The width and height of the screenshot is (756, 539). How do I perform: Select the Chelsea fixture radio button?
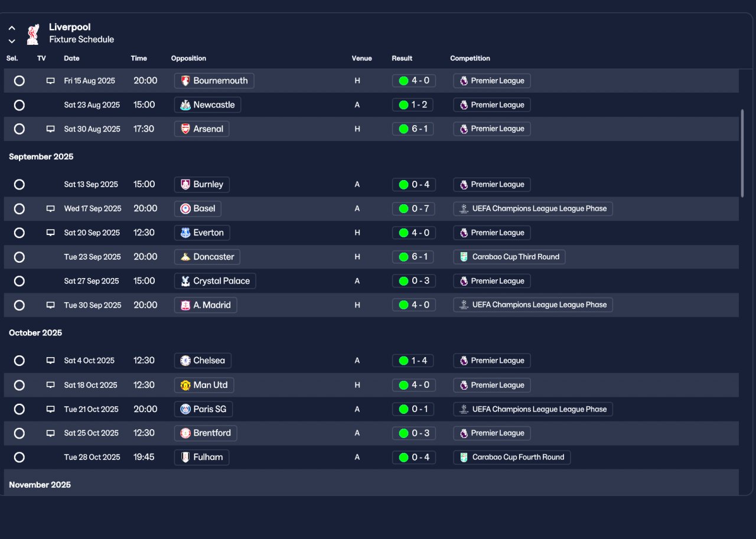tap(19, 361)
